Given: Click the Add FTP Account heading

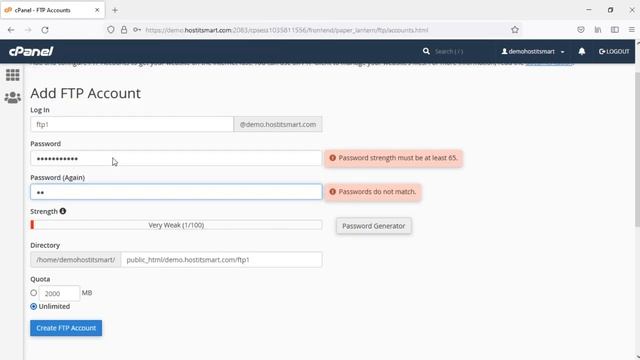Looking at the screenshot, I should tap(85, 93).
